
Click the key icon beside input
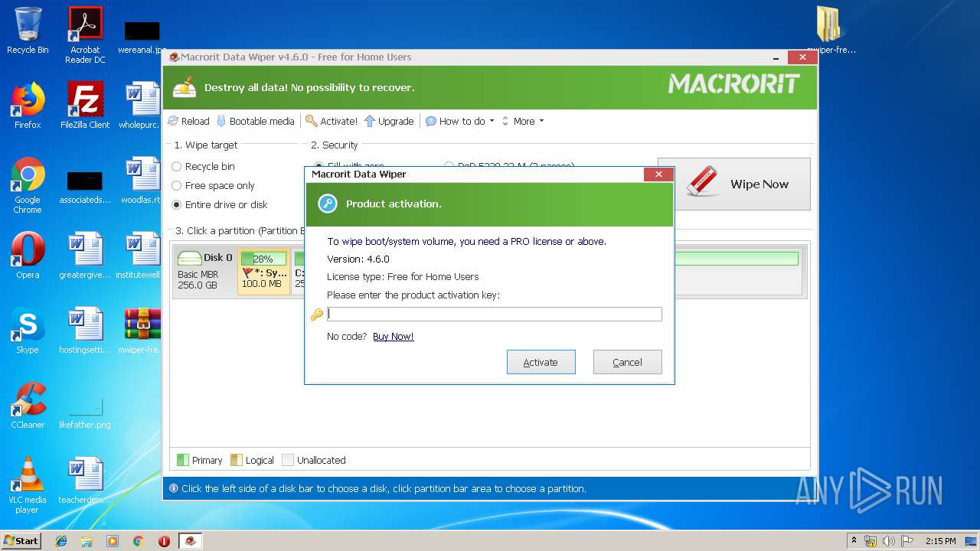[x=316, y=315]
